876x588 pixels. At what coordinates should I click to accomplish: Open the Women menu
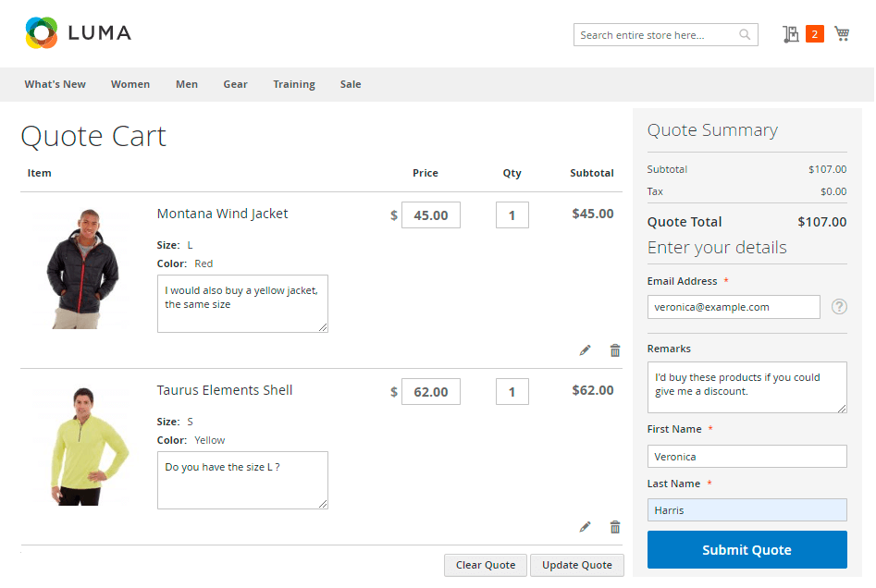click(x=130, y=84)
